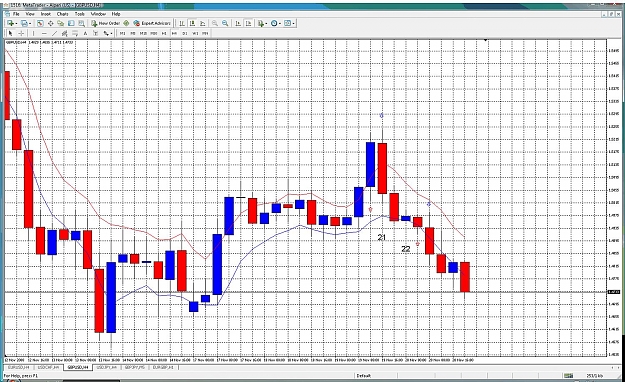Click the connection status bars icon
The width and height of the screenshot is (625, 382).
(568, 376)
